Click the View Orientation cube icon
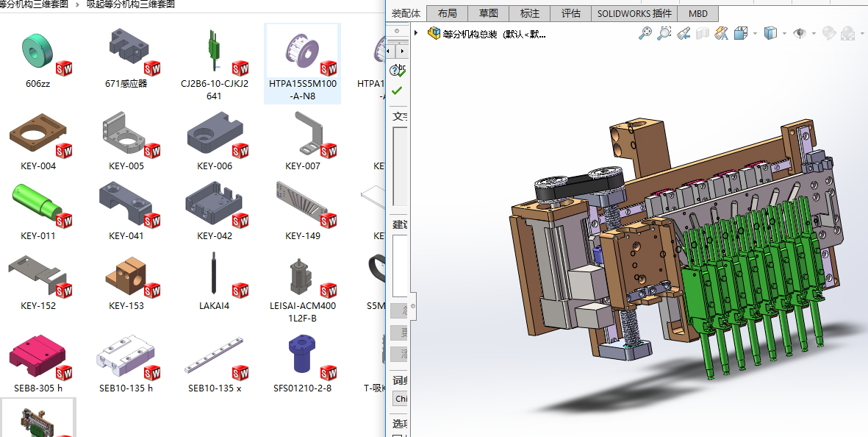This screenshot has height=437, width=868. pos(739,33)
